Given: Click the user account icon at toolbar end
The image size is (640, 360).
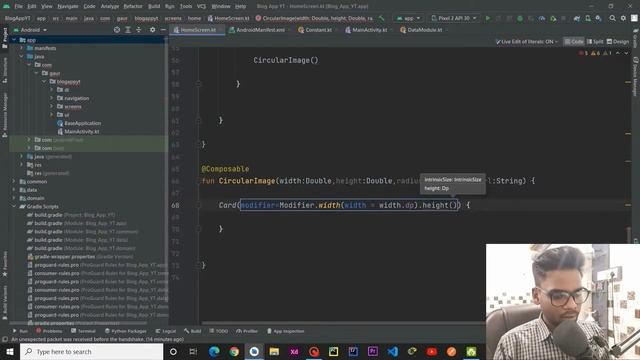Looking at the screenshot, I should [634, 18].
